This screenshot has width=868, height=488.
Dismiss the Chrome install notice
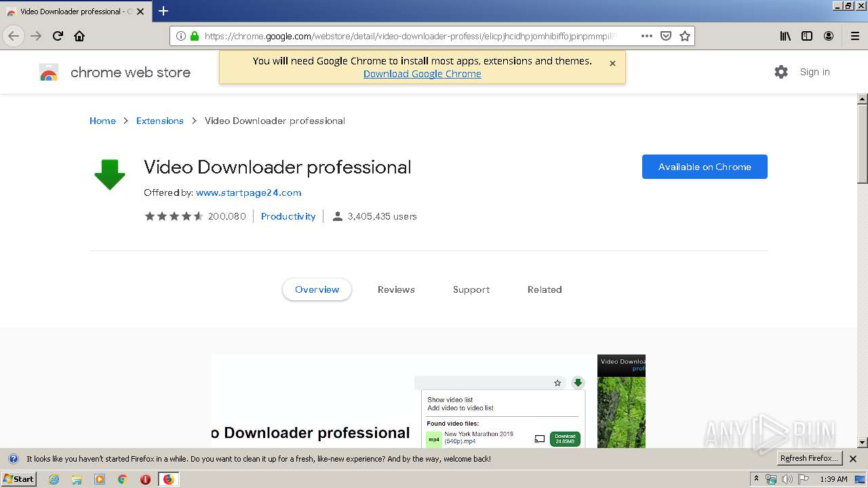[x=612, y=63]
